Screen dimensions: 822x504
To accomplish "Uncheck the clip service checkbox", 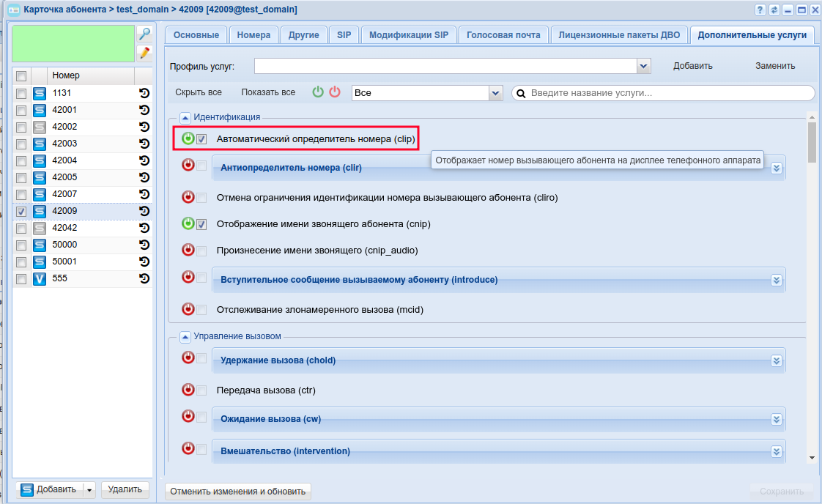I will point(201,138).
